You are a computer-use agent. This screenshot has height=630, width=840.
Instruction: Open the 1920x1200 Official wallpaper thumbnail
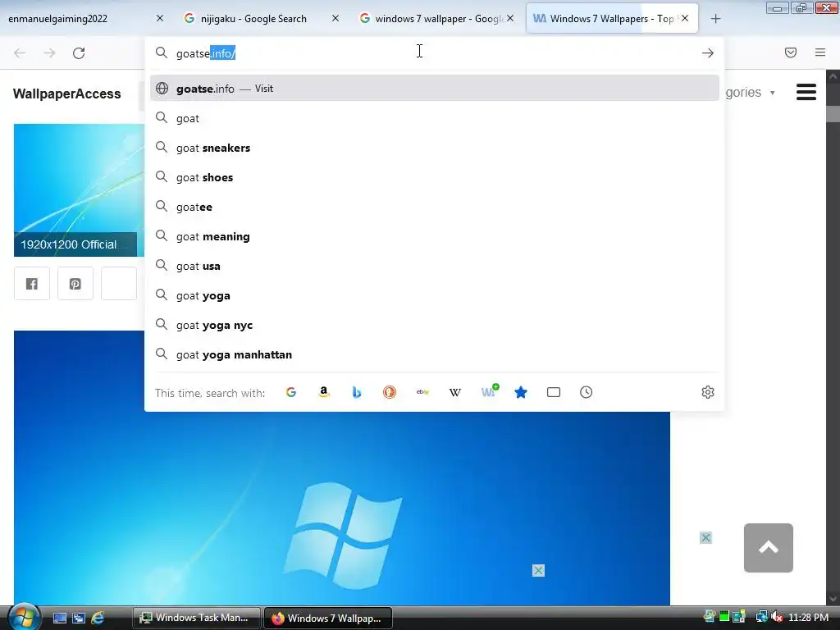[x=79, y=190]
